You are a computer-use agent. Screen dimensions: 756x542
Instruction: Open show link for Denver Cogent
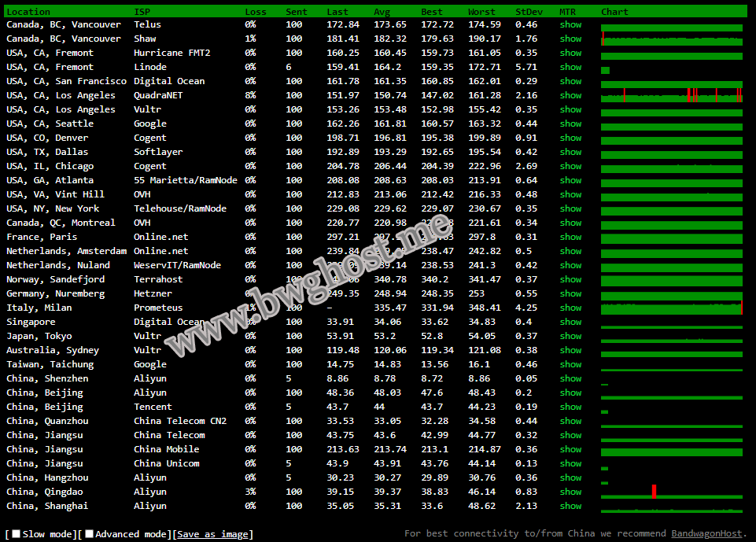[x=570, y=138]
